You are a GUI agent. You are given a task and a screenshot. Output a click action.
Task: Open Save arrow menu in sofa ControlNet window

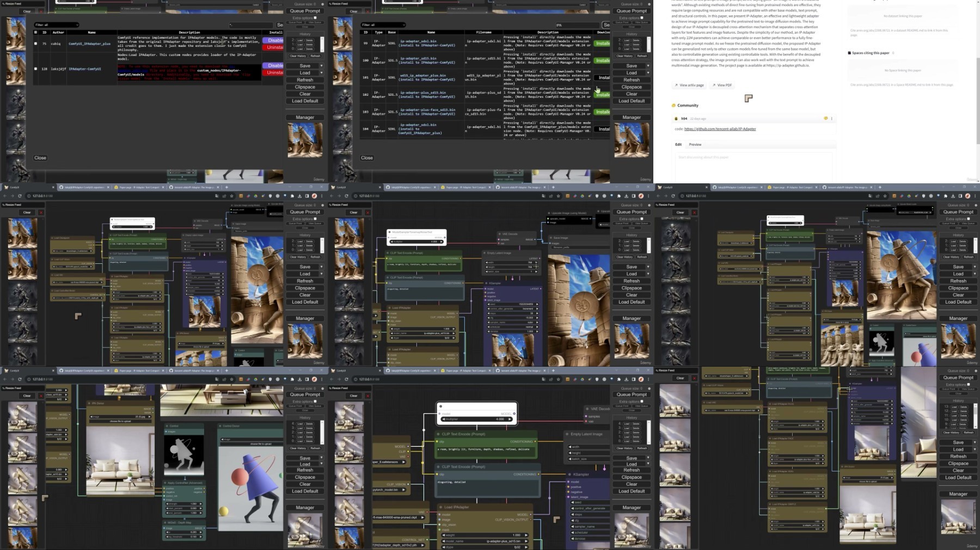321,458
